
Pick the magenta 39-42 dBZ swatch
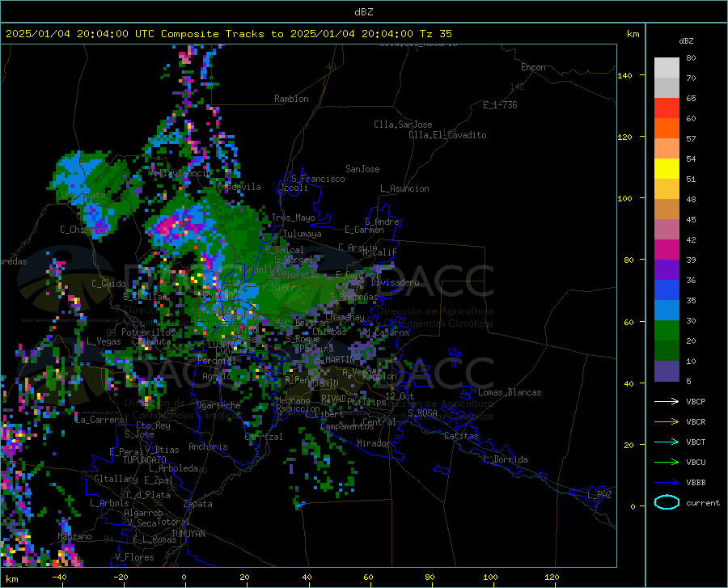click(667, 250)
